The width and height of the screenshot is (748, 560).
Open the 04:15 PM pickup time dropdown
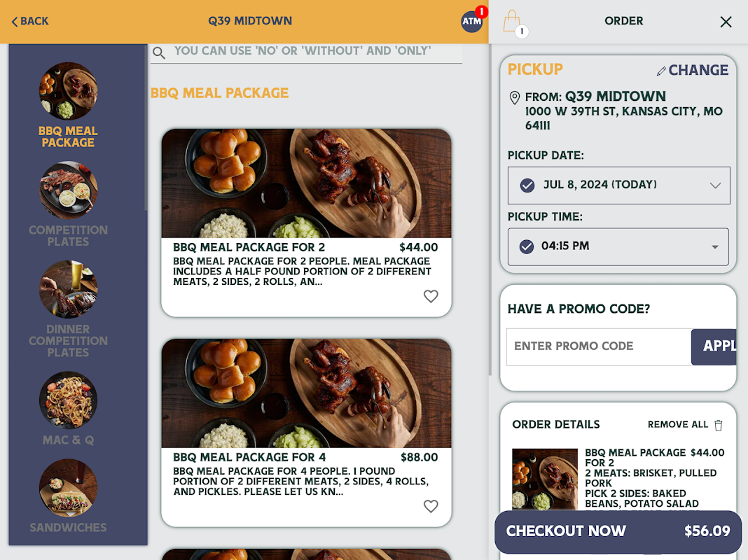click(618, 247)
